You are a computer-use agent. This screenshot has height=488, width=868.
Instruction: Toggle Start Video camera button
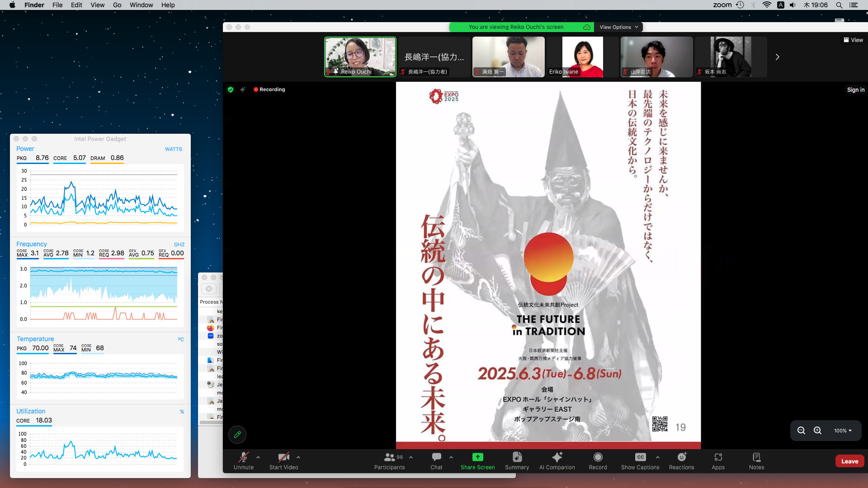click(x=283, y=457)
